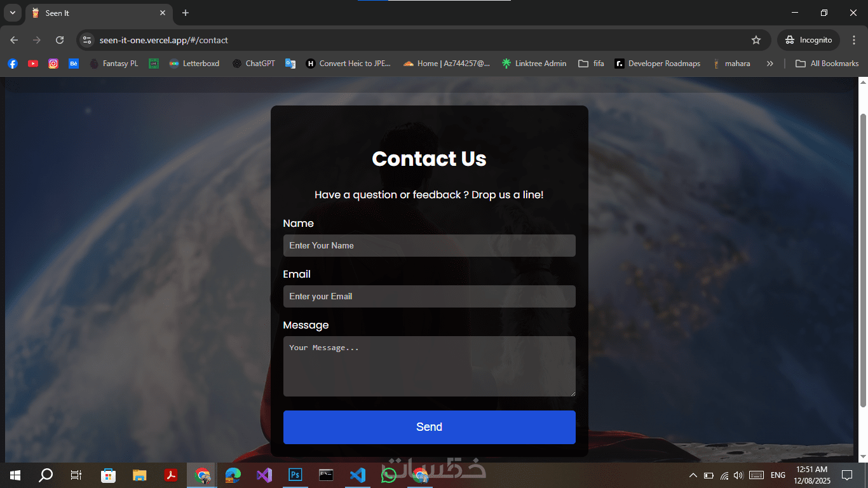Open the Convert Heic to JPE bookmark
868x488 pixels.
click(x=349, y=64)
